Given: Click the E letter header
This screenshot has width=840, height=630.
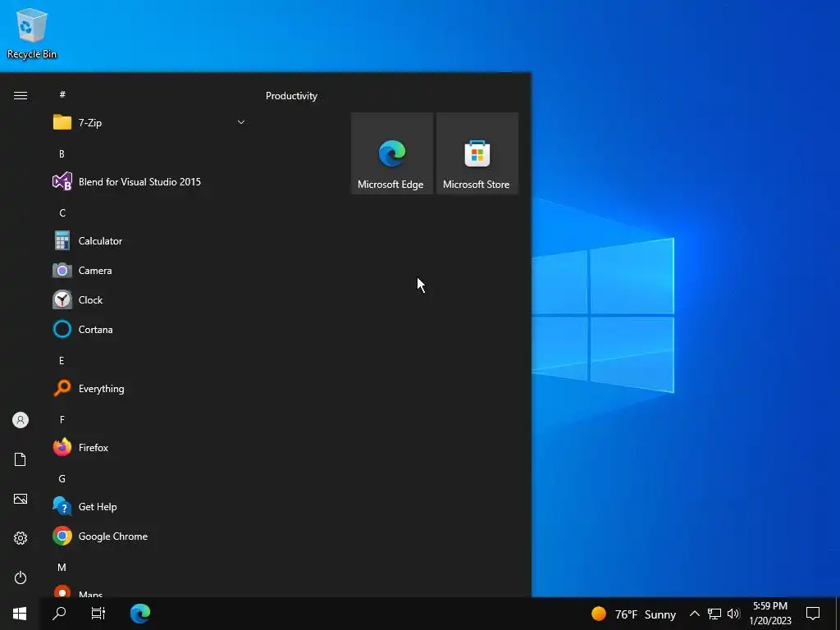Looking at the screenshot, I should click(62, 361).
